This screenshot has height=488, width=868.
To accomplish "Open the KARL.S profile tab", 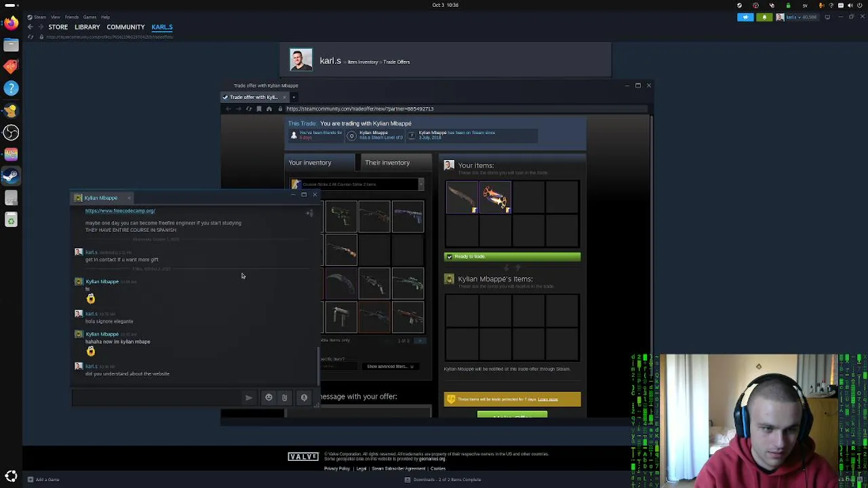I will [x=162, y=27].
